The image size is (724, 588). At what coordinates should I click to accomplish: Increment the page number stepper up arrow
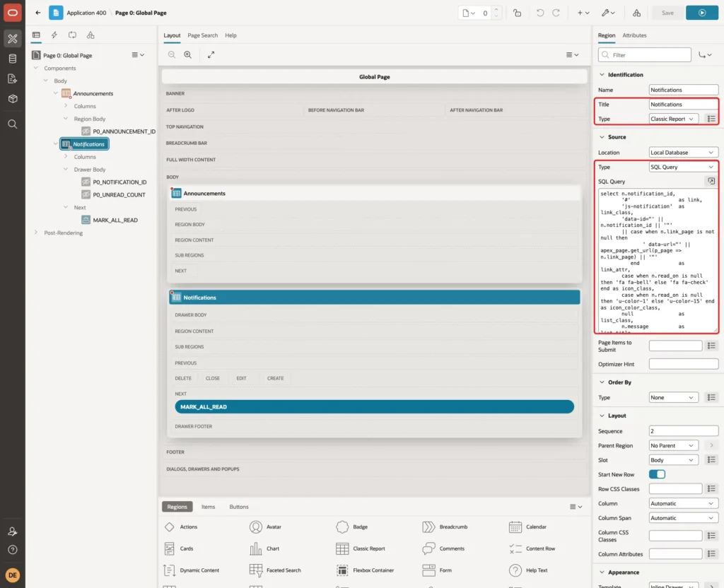[x=496, y=9]
